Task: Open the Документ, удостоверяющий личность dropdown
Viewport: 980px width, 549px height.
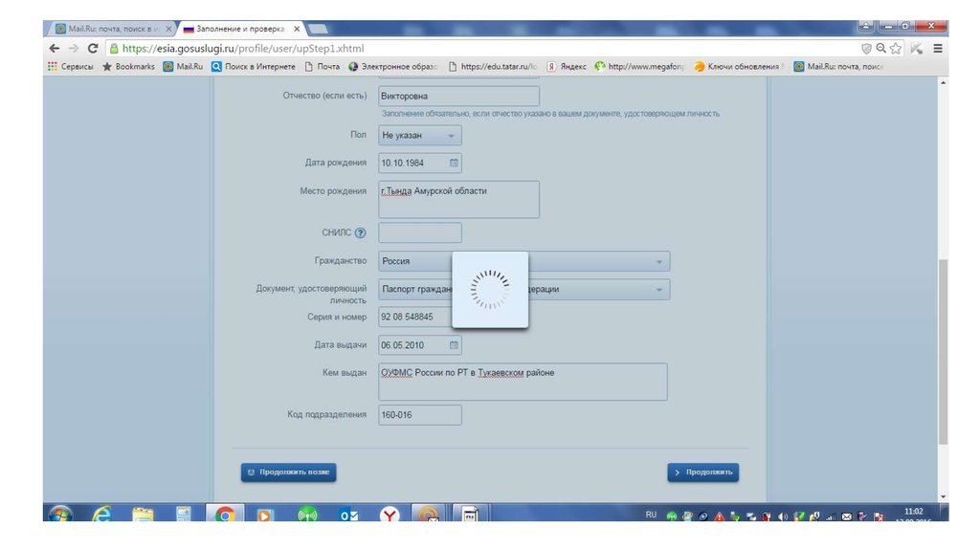Action: [x=523, y=289]
